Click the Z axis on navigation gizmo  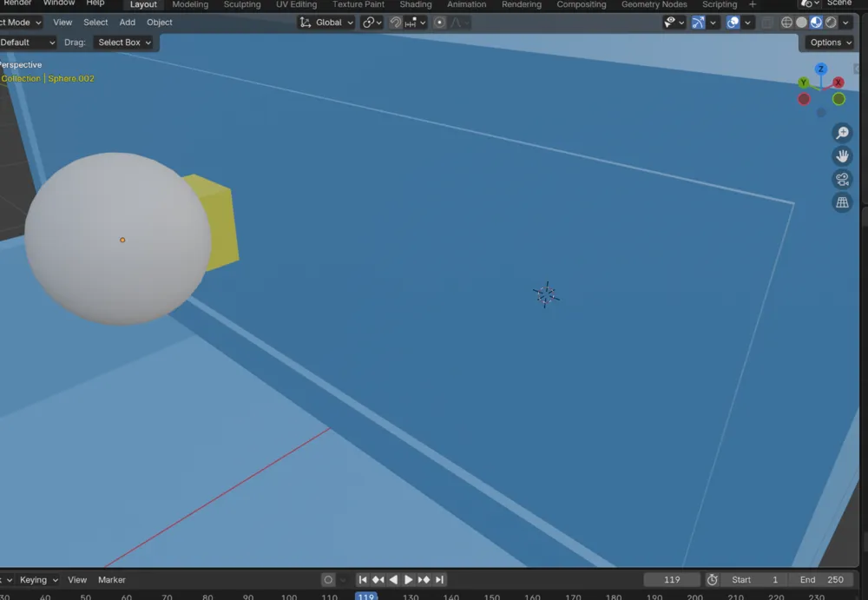click(x=821, y=69)
